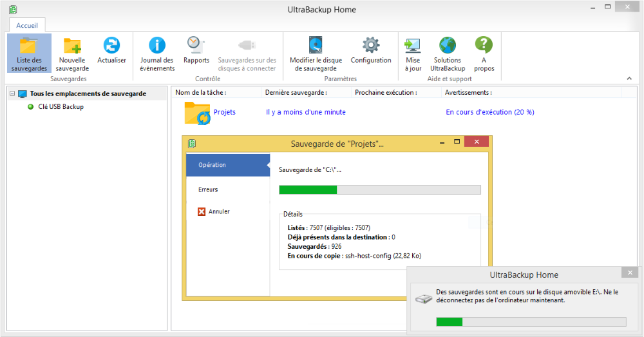This screenshot has height=337, width=644.
Task: Create a Nouvelle sauvegarde
Action: (72, 53)
